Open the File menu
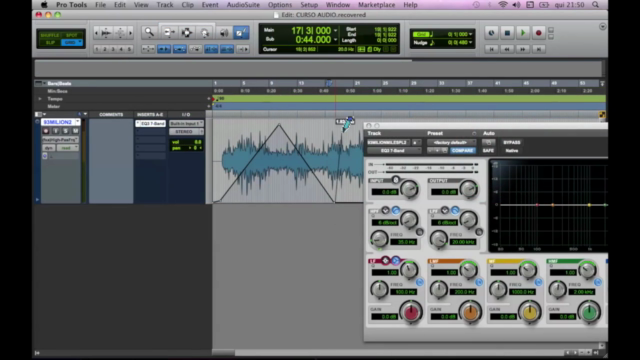This screenshot has height=360, width=640. pyautogui.click(x=100, y=5)
